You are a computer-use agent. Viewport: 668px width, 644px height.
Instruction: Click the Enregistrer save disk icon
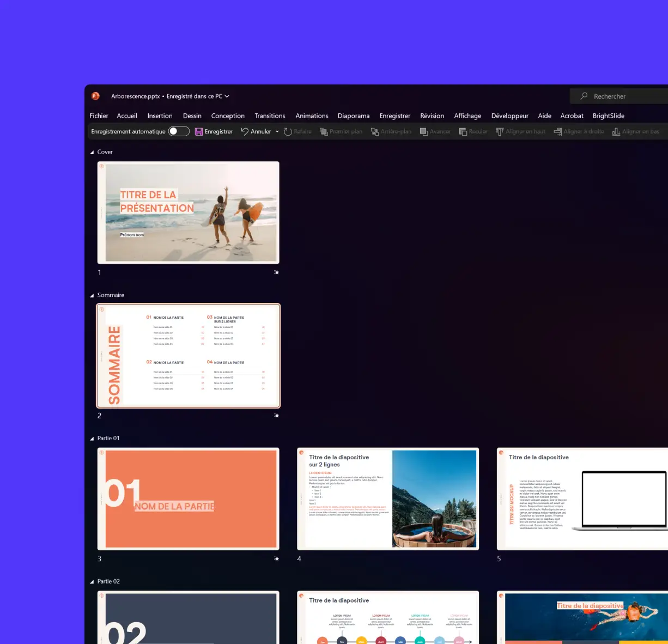199,131
